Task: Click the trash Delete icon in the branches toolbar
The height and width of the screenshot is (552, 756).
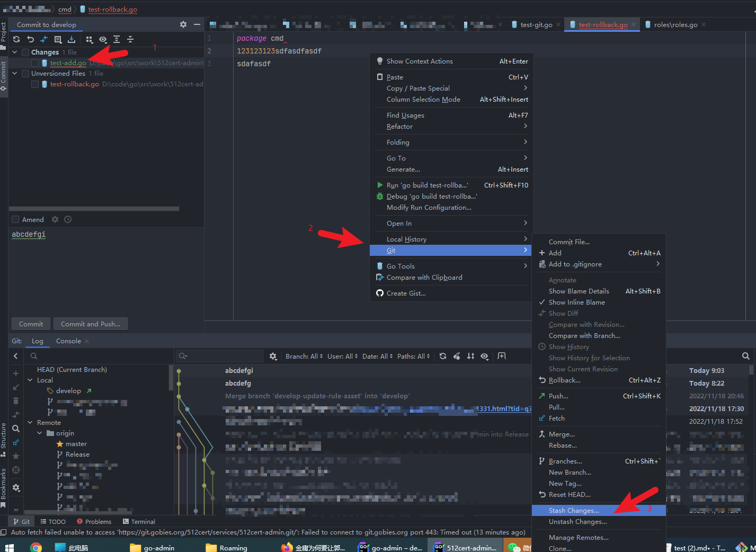Action: [x=16, y=401]
